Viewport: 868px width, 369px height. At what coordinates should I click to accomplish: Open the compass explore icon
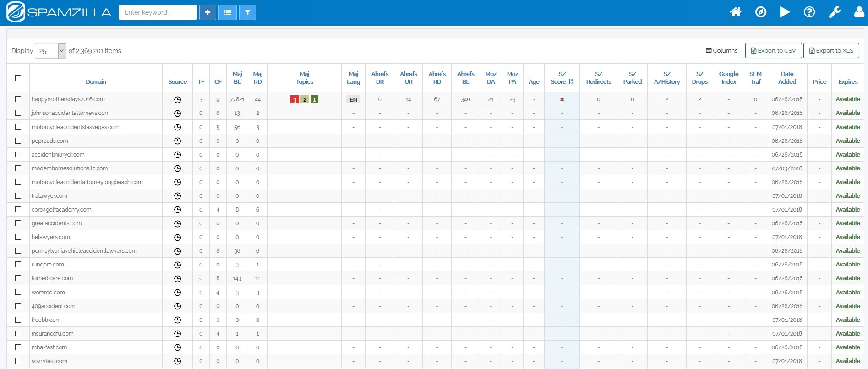click(x=761, y=12)
